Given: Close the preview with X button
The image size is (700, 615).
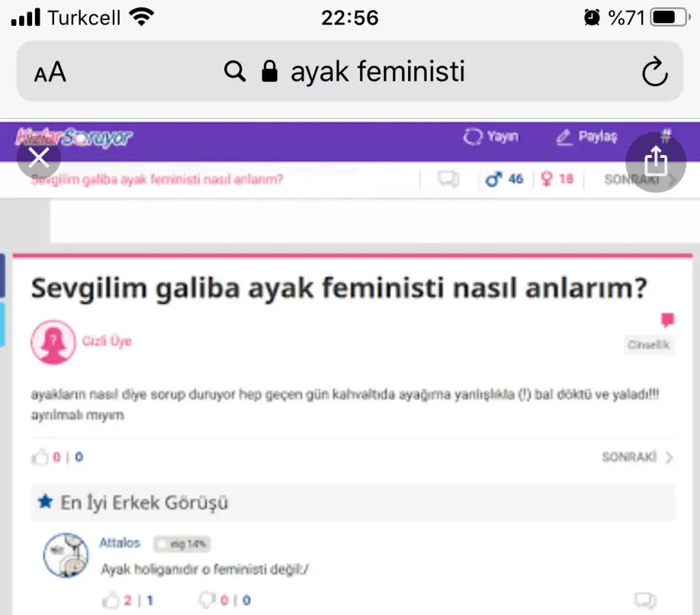Looking at the screenshot, I should click(39, 158).
